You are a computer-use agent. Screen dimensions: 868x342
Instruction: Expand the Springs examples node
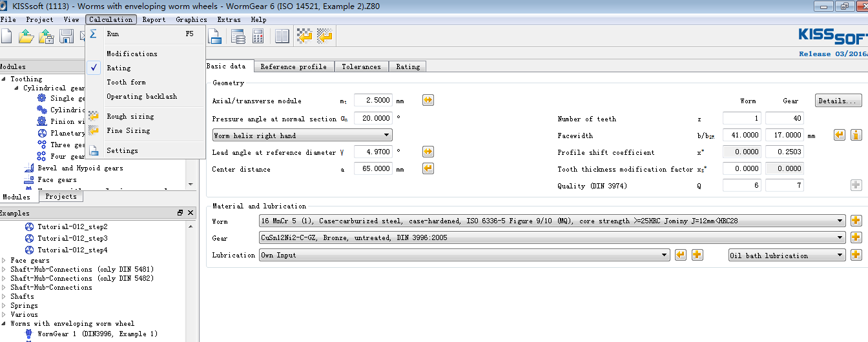(4, 306)
